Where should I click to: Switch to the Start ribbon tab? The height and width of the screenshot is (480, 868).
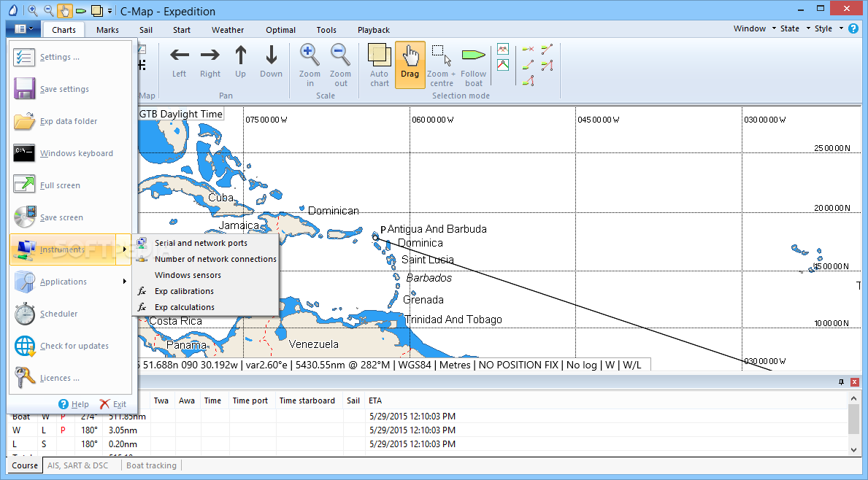tap(182, 30)
